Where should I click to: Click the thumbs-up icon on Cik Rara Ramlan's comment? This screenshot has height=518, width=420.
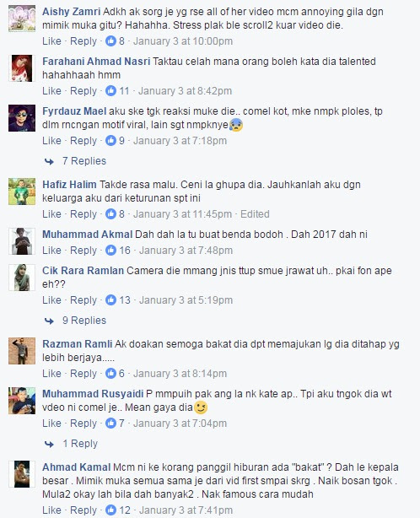110,300
